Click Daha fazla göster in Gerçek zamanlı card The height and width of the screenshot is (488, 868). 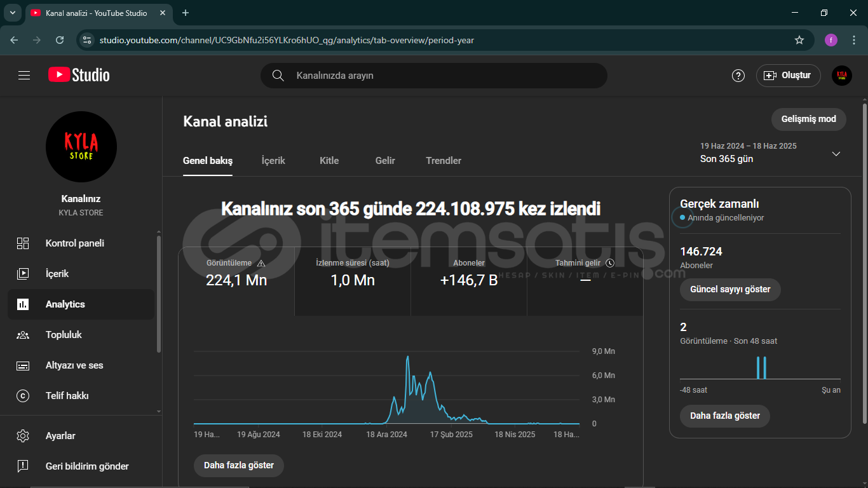tap(725, 416)
